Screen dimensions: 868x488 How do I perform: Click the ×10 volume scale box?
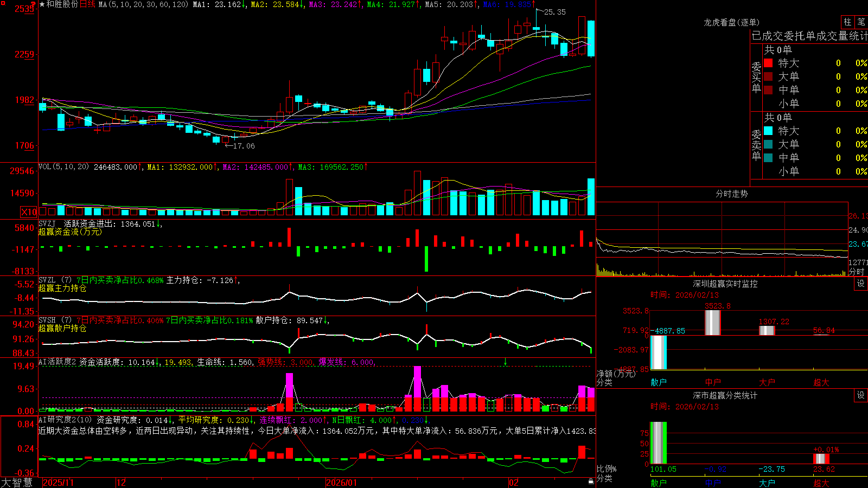pos(29,212)
